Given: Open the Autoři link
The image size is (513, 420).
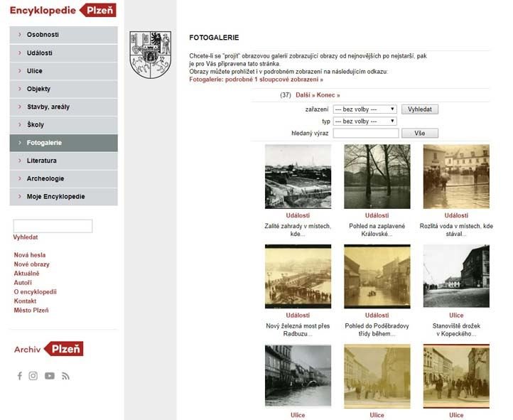Looking at the screenshot, I should [x=23, y=283].
